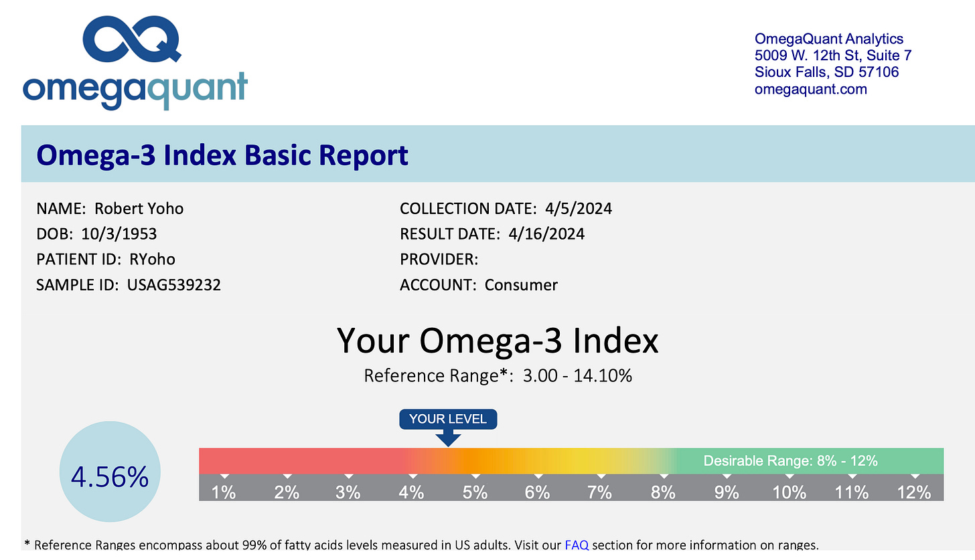
Task: Click the Reference Range 3.00 - 14.10% text
Action: [498, 375]
